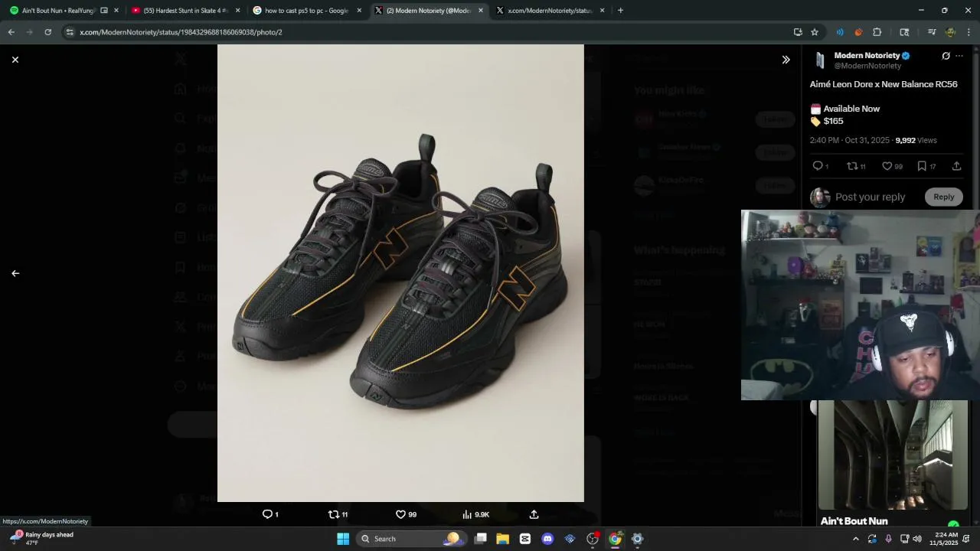Close the how to cast ps5 tab

(x=359, y=11)
